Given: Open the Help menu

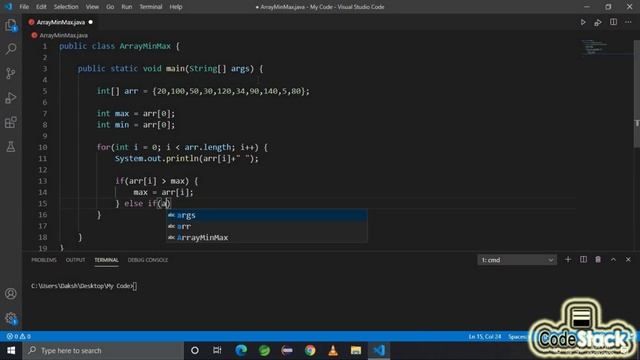Looking at the screenshot, I should (x=176, y=7).
